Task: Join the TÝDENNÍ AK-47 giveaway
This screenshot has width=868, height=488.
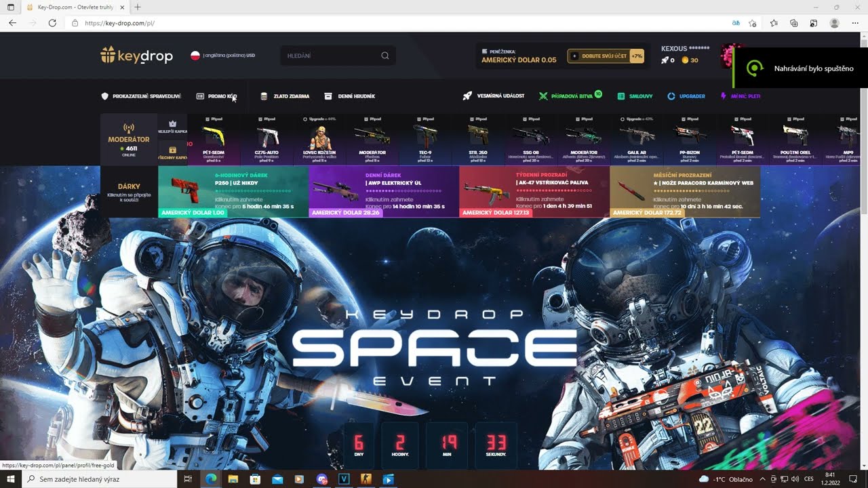Action: [x=534, y=192]
